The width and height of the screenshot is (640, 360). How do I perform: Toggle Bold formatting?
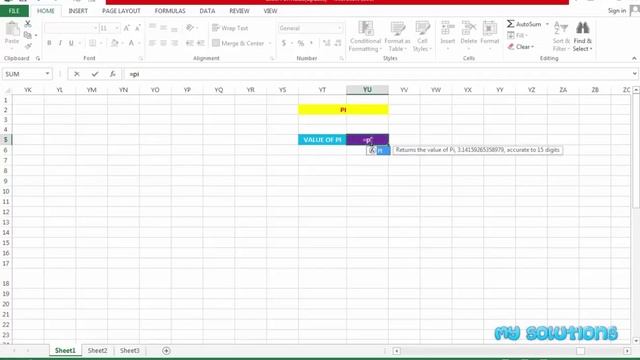49,43
